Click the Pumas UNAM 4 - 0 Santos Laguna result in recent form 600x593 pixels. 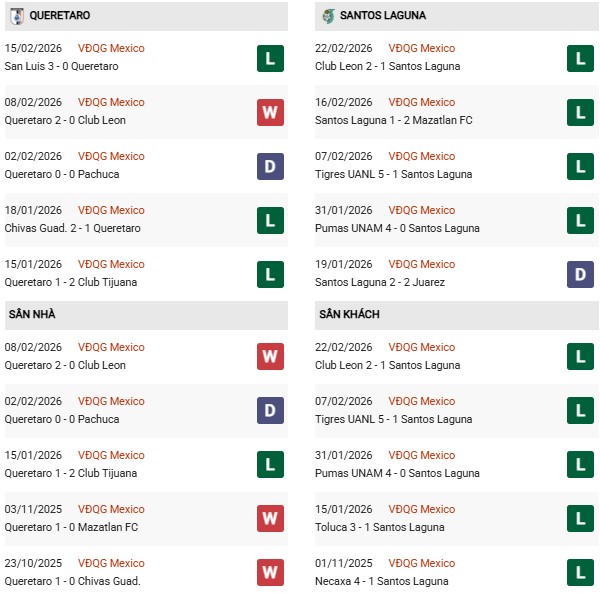(399, 228)
